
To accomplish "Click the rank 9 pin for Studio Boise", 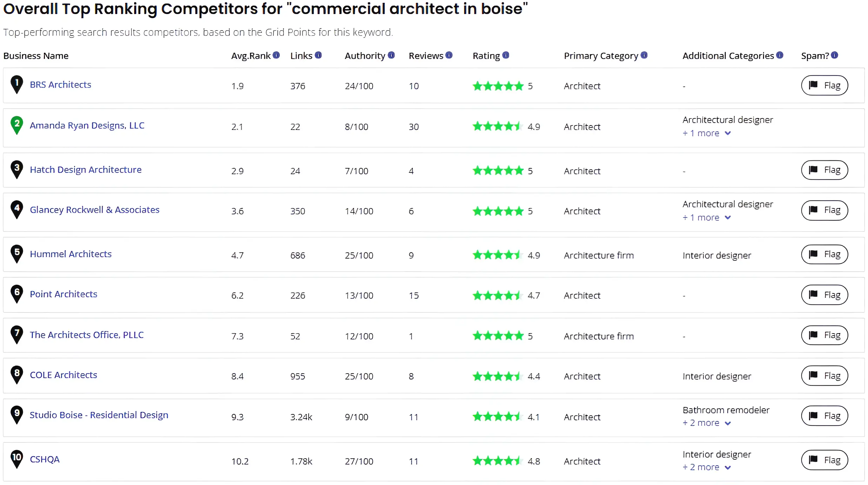I will coord(17,415).
